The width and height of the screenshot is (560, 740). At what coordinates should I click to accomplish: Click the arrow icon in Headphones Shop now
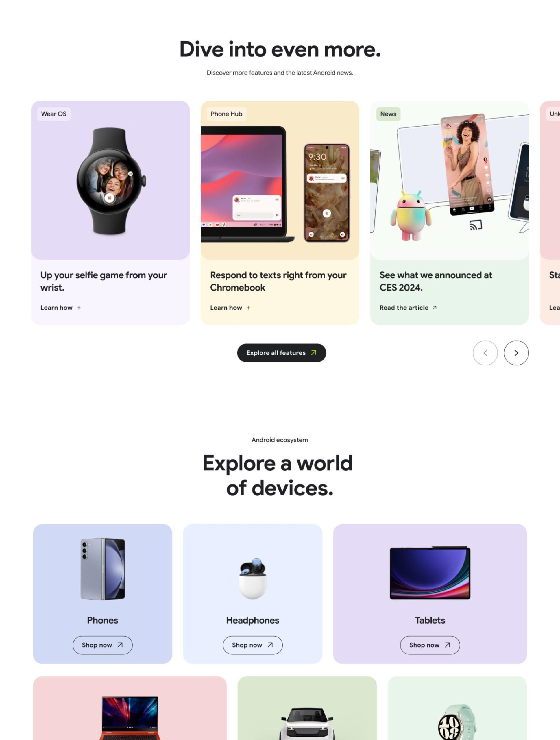(x=270, y=645)
